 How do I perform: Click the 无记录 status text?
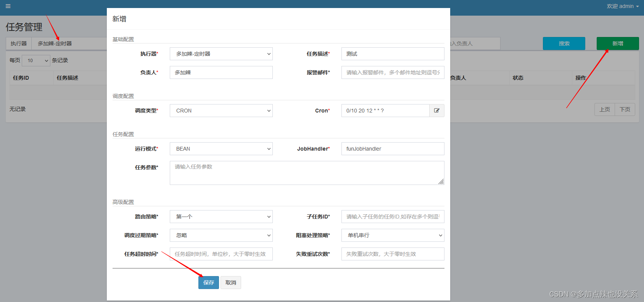point(18,109)
